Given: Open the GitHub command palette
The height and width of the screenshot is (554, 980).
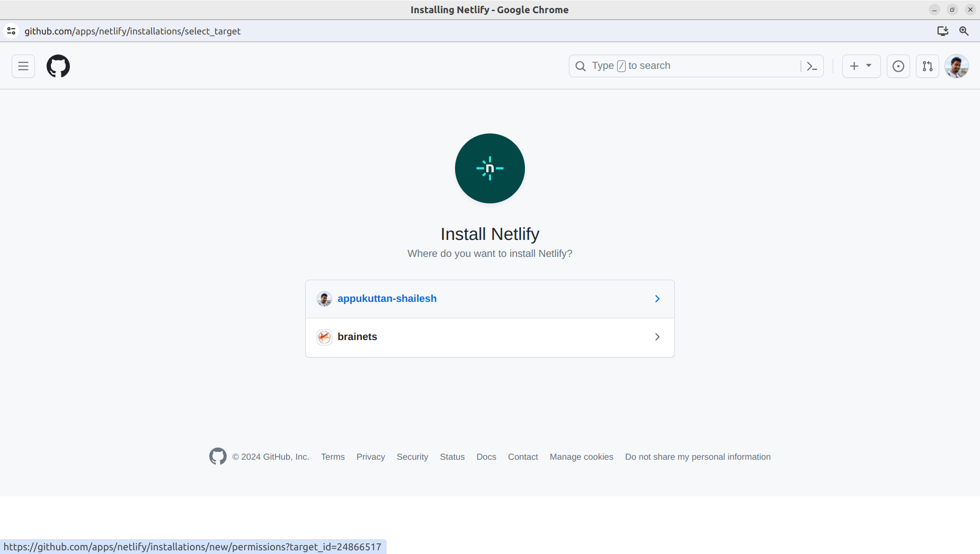Looking at the screenshot, I should (812, 66).
